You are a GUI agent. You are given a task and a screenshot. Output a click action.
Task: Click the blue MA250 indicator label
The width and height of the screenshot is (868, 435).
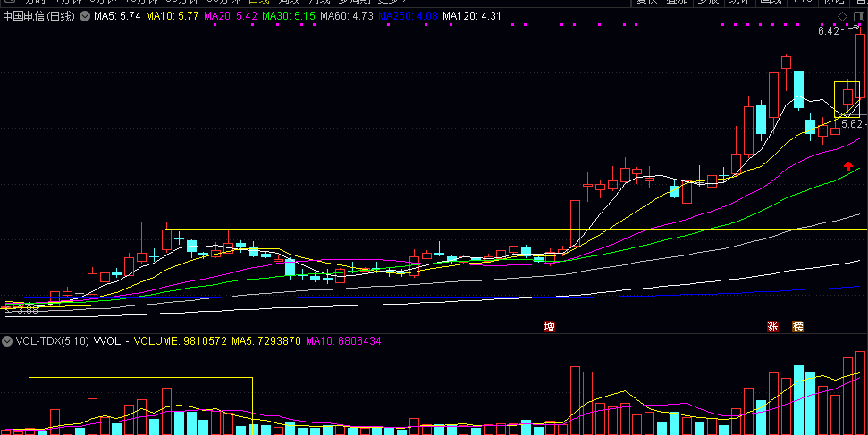(x=408, y=17)
